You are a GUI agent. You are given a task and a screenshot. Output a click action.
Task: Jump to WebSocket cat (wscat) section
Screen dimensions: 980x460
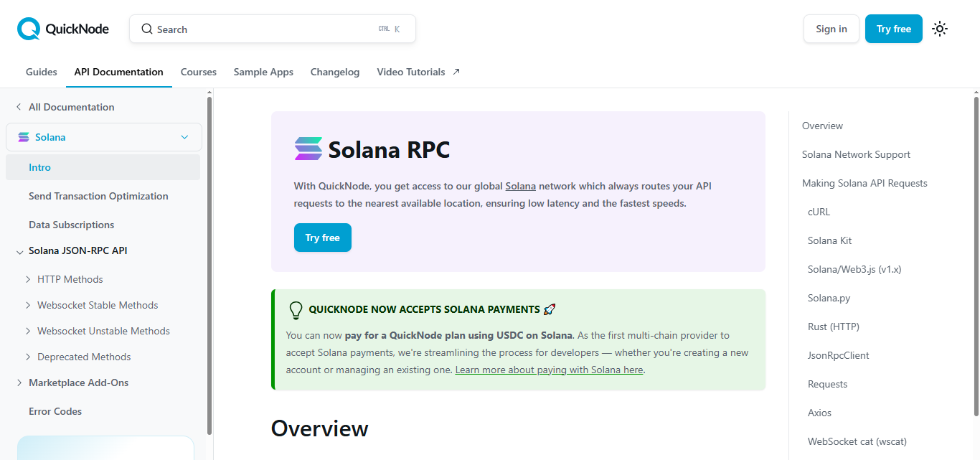pos(857,441)
